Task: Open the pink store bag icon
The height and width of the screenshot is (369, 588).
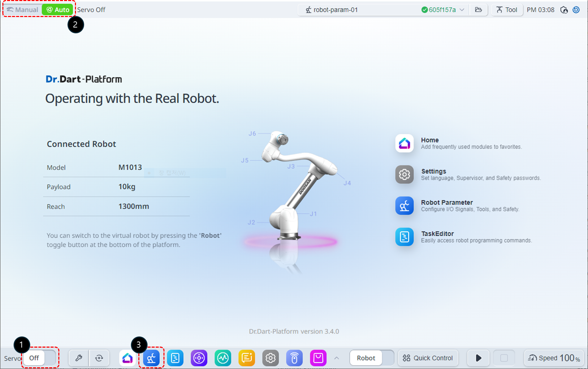Action: coord(318,358)
